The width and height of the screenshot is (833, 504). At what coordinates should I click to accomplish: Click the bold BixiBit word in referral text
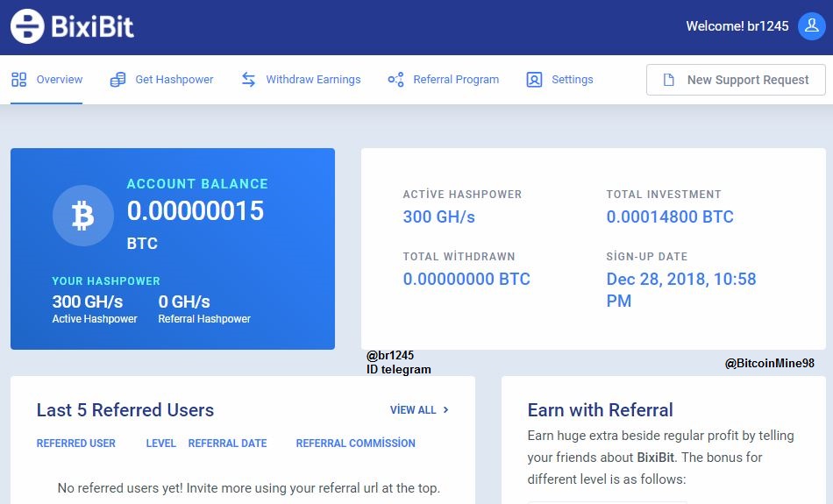655,458
